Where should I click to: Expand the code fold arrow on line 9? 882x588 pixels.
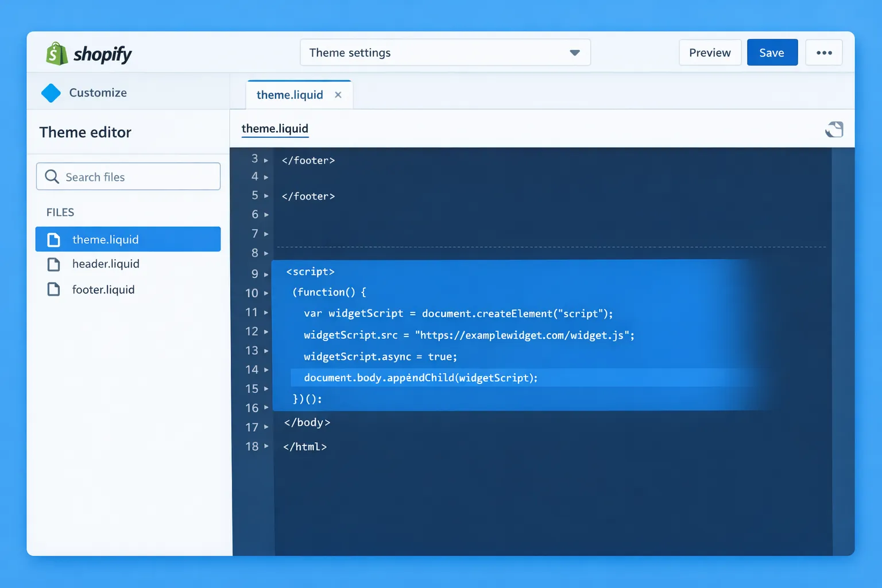click(265, 274)
